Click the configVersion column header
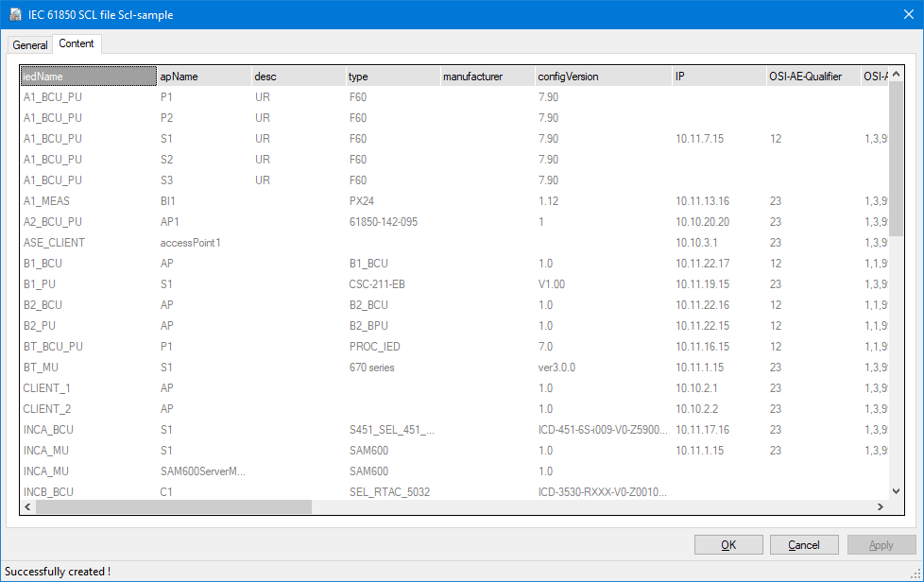 tap(603, 77)
